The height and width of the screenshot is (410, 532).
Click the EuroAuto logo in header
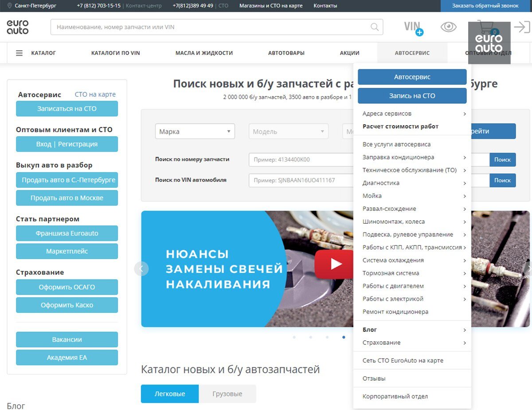point(18,27)
